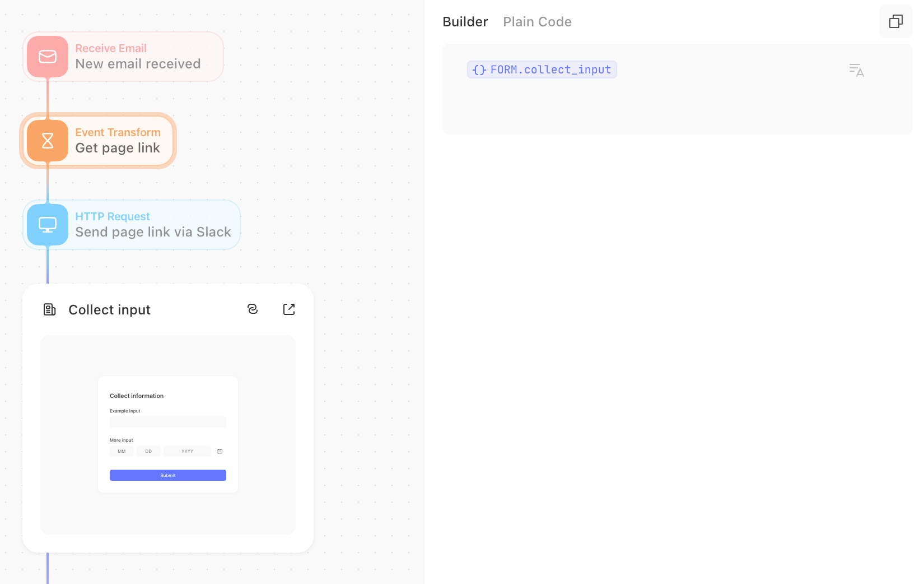
Task: Click the Submit button in form preview
Action: [168, 475]
